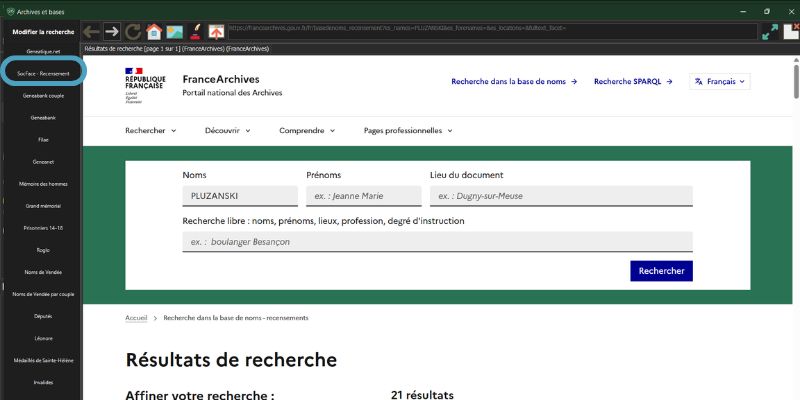This screenshot has height=400, width=800.
Task: Click the blue Rechercher button
Action: pos(661,271)
